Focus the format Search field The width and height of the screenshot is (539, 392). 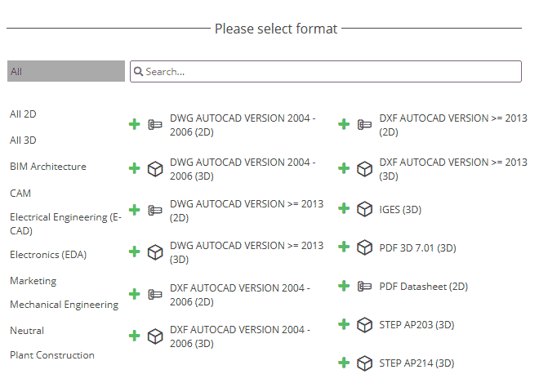tap(326, 72)
